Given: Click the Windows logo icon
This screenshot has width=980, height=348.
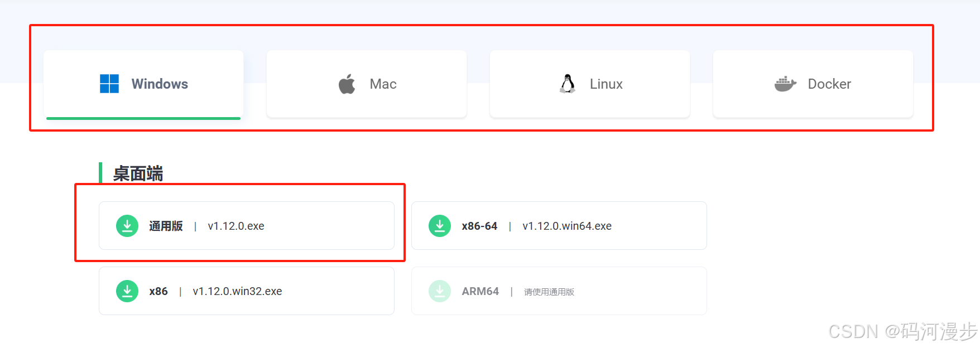Looking at the screenshot, I should pyautogui.click(x=109, y=84).
